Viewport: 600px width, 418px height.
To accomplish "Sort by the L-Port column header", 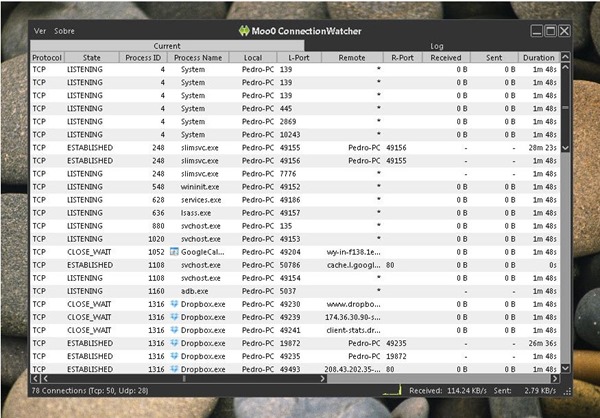I will (x=299, y=57).
